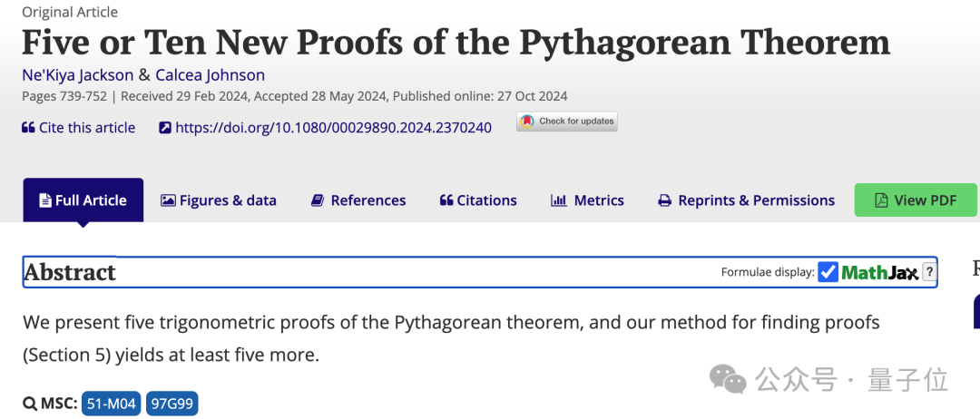Click the external link icon before the DOI
This screenshot has height=419, width=980.
(165, 128)
